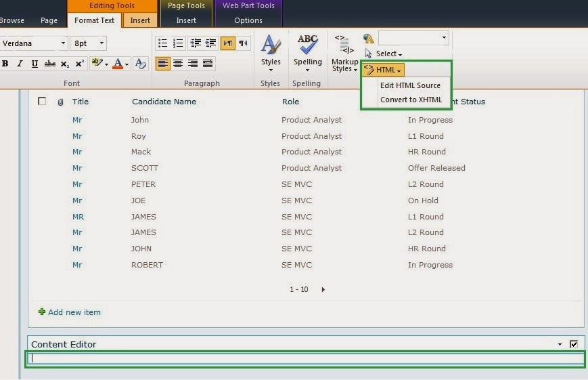Open Web Part Tools Options tab
This screenshot has height=380, width=588.
(248, 20)
